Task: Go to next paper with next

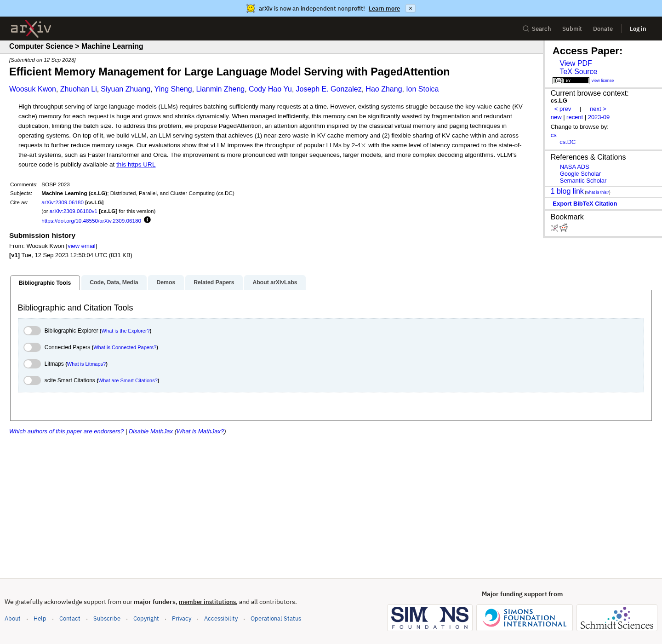Action: click(x=598, y=109)
